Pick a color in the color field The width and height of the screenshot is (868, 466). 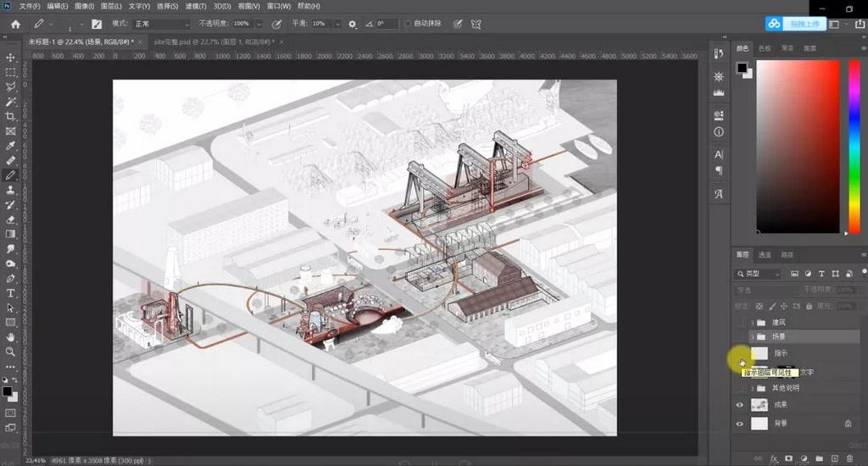tap(797, 144)
